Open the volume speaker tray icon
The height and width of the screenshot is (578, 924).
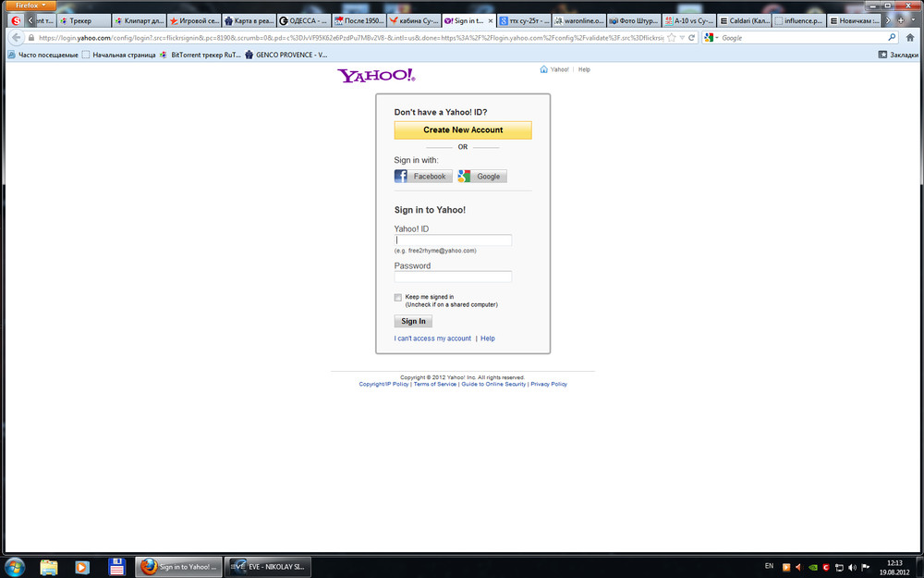click(x=852, y=568)
